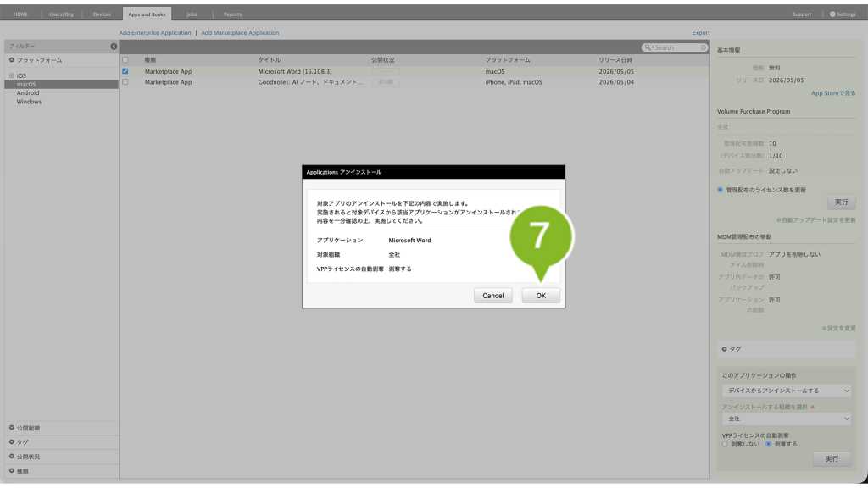
Task: Select 剥奪する radio button
Action: pos(768,444)
